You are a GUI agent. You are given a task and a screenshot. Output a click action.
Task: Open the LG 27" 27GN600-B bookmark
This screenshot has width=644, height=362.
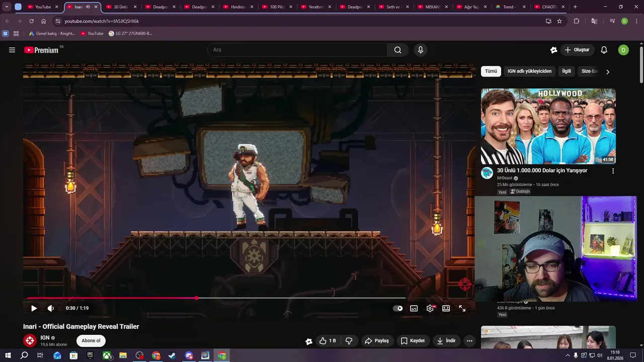130,34
